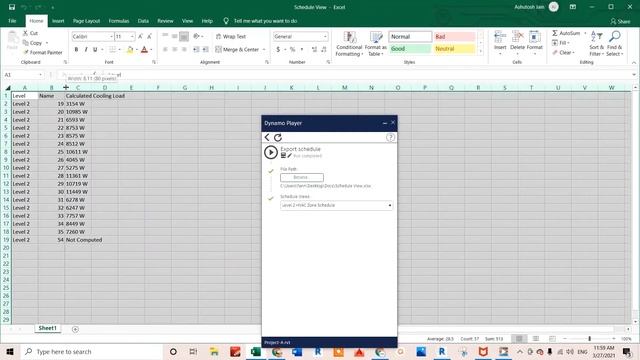Toggle Underline formatting
Viewport: 640px width, 360px height.
coord(95,49)
